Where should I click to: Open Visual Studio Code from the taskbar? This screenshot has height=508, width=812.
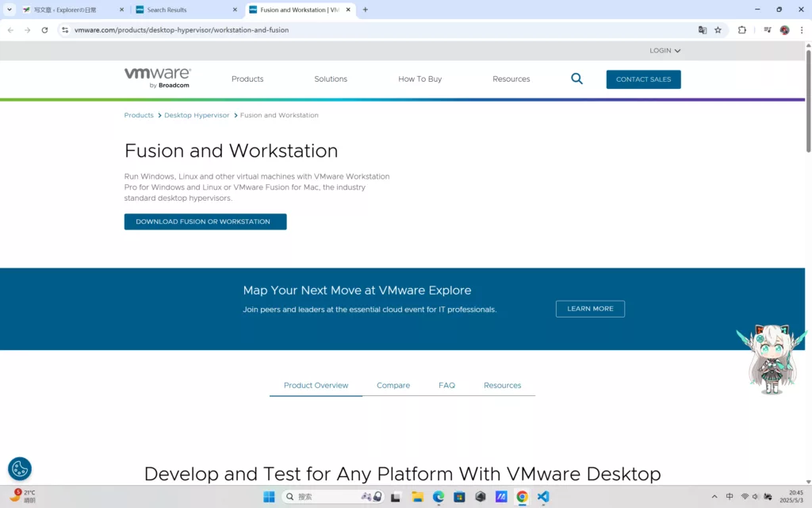(543, 497)
